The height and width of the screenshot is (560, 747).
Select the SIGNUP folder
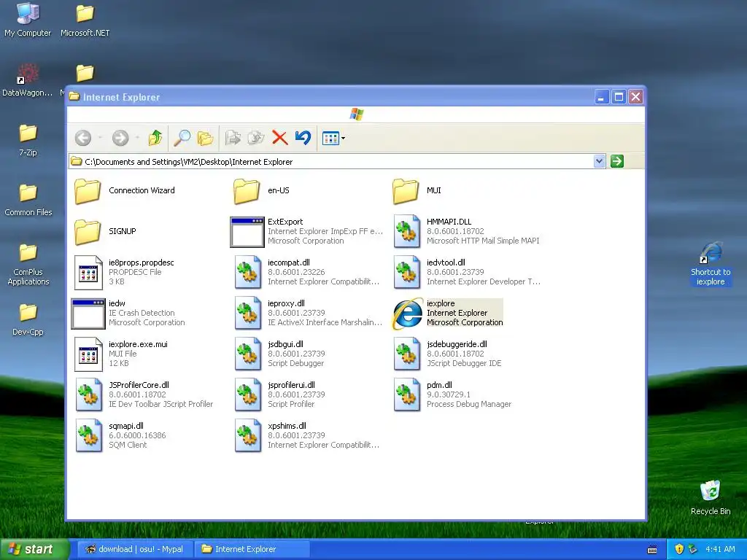105,231
